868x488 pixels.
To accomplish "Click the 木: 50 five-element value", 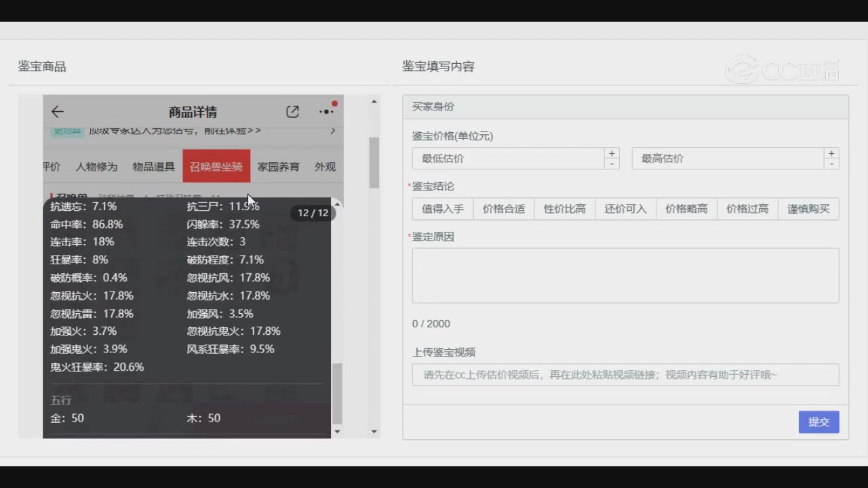I will point(204,418).
